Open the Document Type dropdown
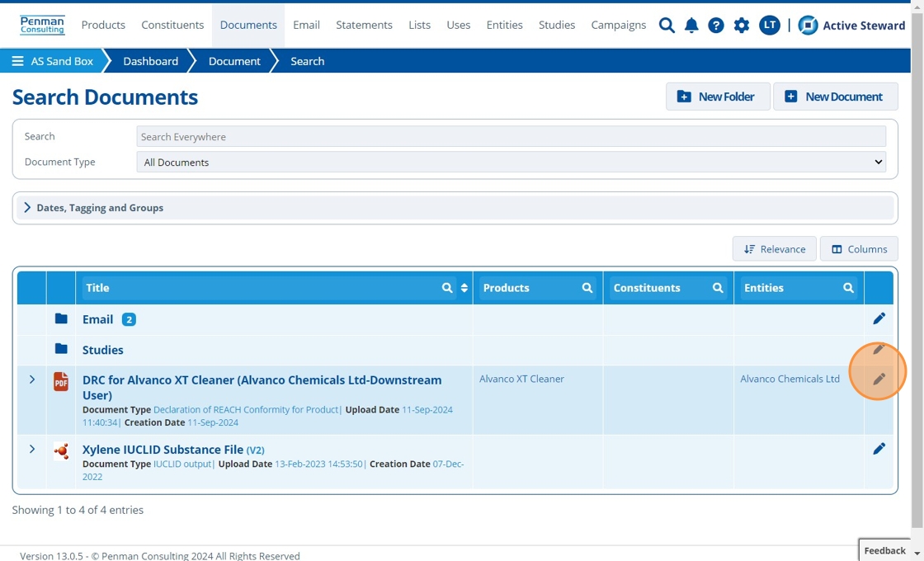The height and width of the screenshot is (561, 924). click(x=511, y=162)
